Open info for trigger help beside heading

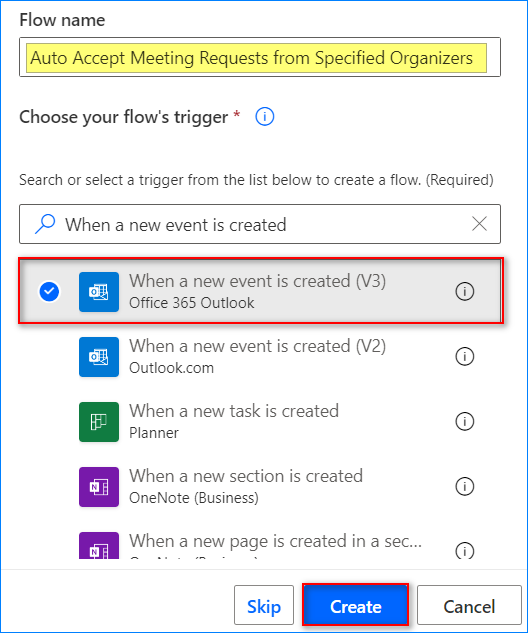pyautogui.click(x=265, y=117)
